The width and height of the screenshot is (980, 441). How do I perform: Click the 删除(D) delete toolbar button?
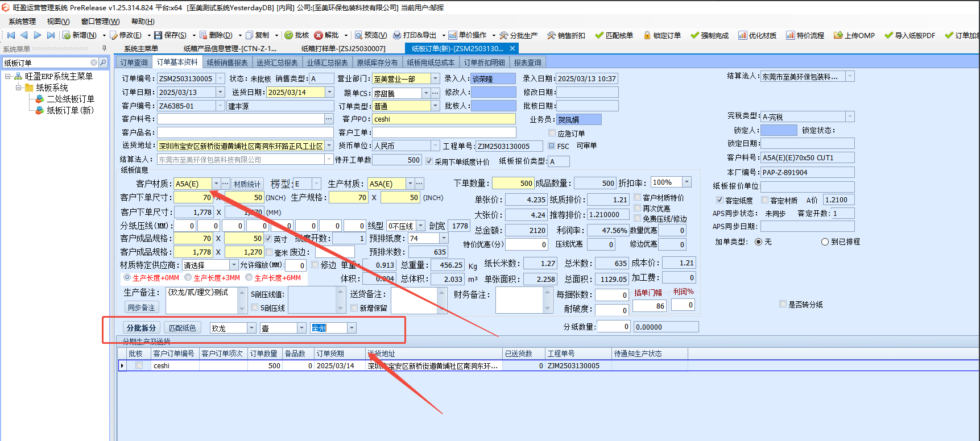216,35
